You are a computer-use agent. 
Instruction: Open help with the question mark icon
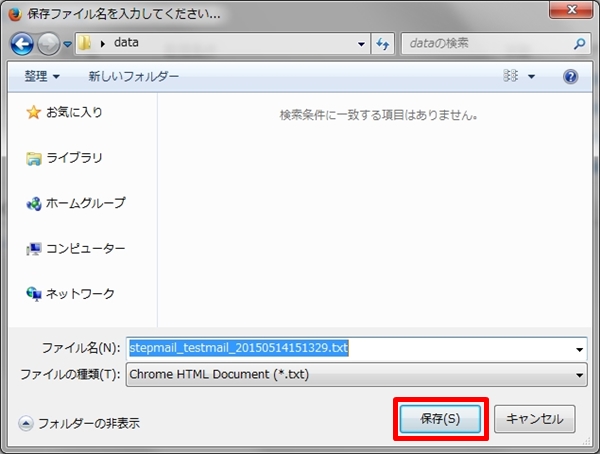pos(570,77)
